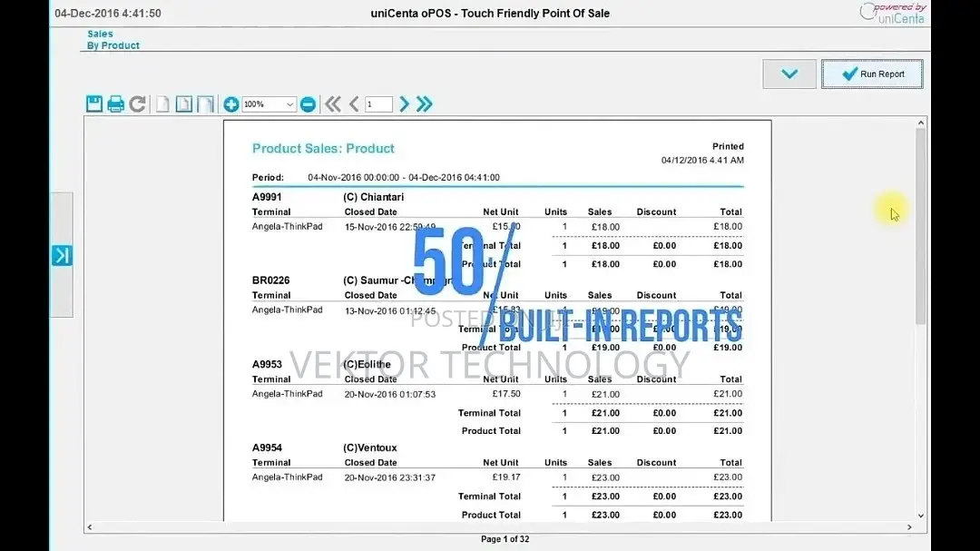Screen dimensions: 980x551
Task: Click product code BR0226
Action: click(270, 280)
